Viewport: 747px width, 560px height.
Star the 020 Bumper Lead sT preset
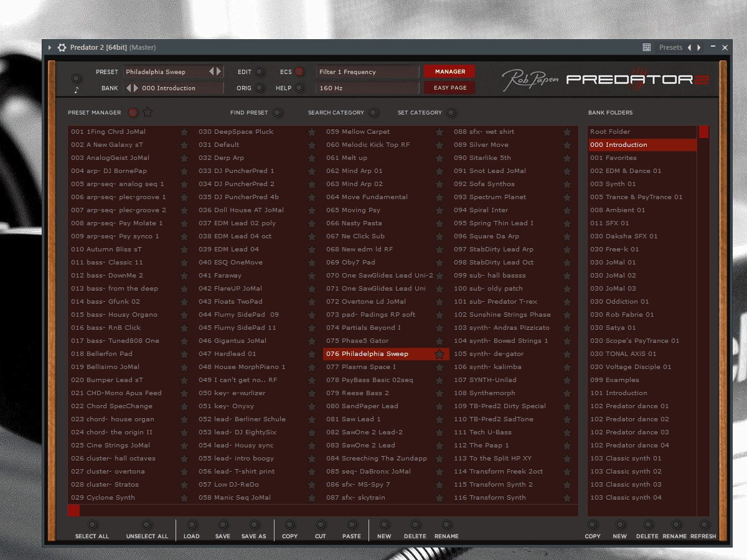click(184, 380)
